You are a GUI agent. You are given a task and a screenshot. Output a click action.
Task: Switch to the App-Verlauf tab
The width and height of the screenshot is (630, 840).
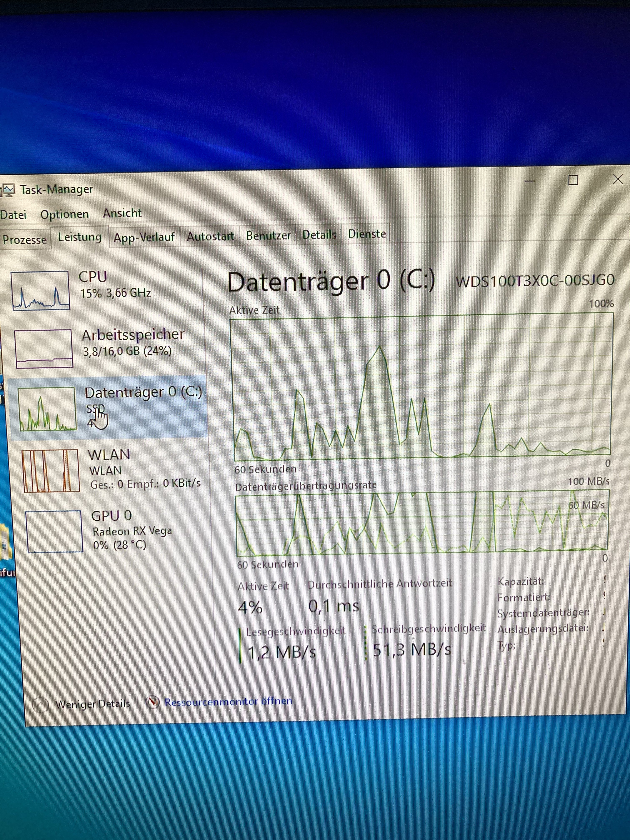(144, 237)
